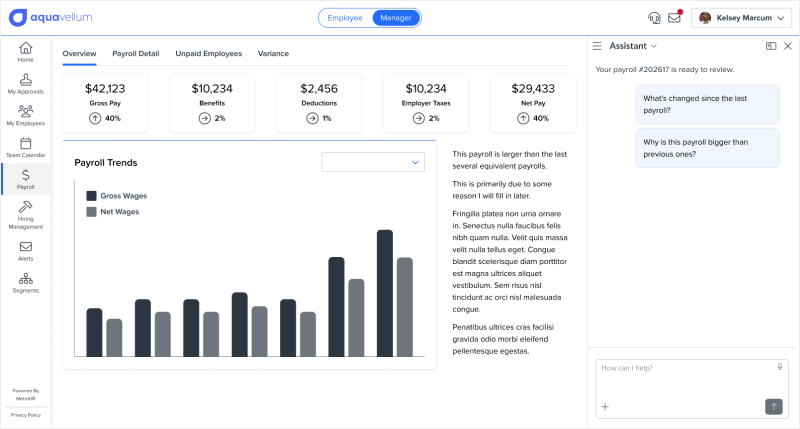The height and width of the screenshot is (429, 800).
Task: Expand the Payroll Trends dropdown
Action: [374, 162]
